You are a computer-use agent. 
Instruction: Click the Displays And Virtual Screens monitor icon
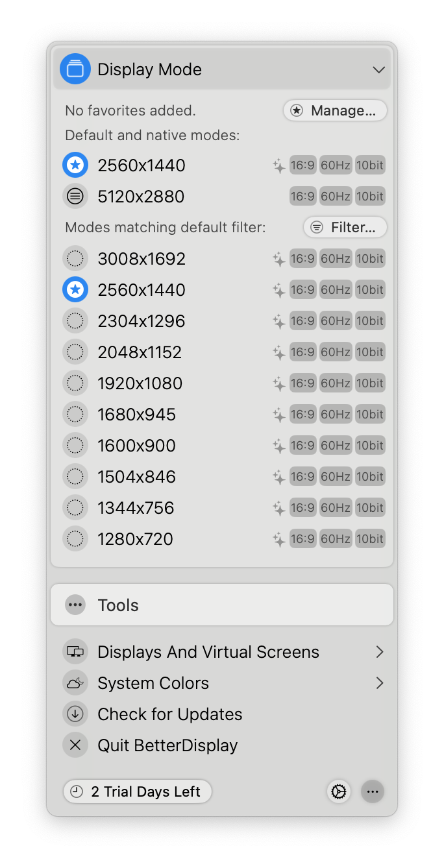tap(75, 652)
